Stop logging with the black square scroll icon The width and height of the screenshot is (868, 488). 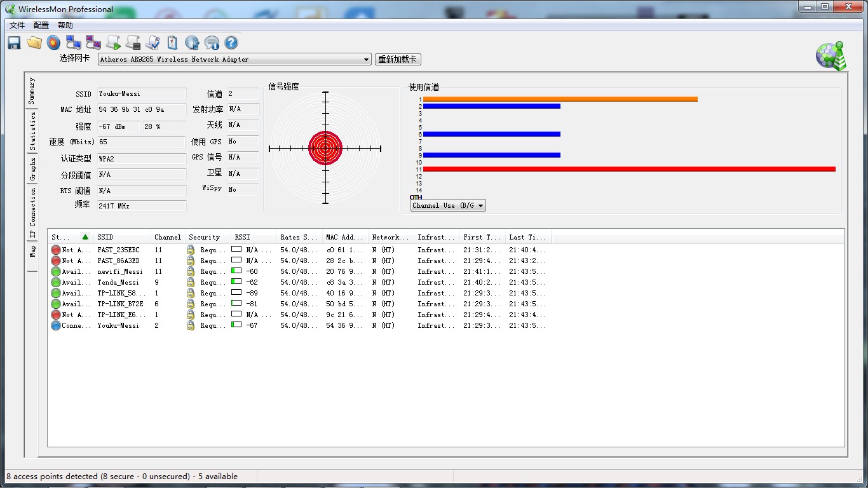pos(133,43)
